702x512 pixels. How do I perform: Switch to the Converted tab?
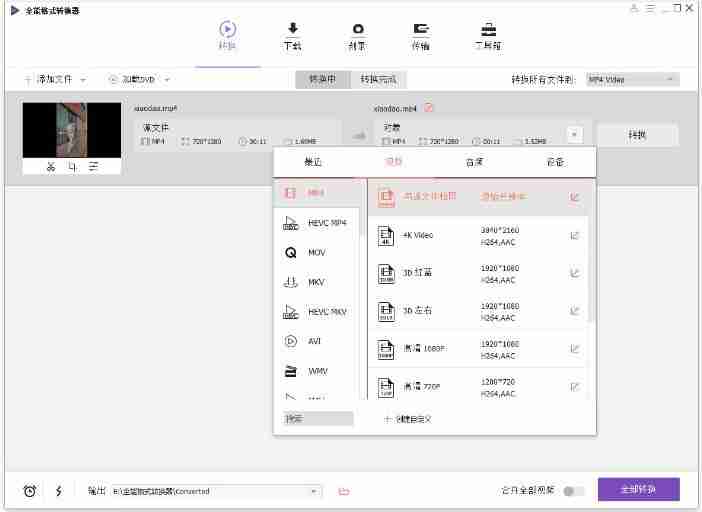click(379, 80)
